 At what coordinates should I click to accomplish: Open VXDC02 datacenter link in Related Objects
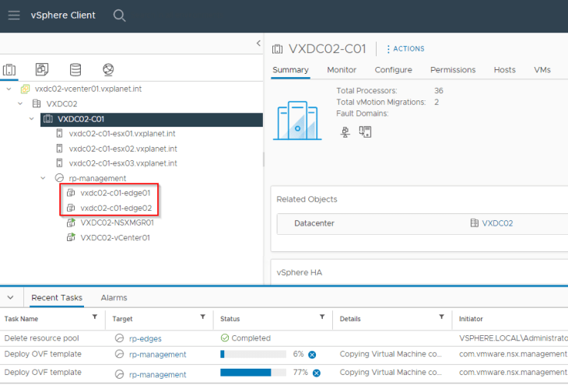click(497, 223)
